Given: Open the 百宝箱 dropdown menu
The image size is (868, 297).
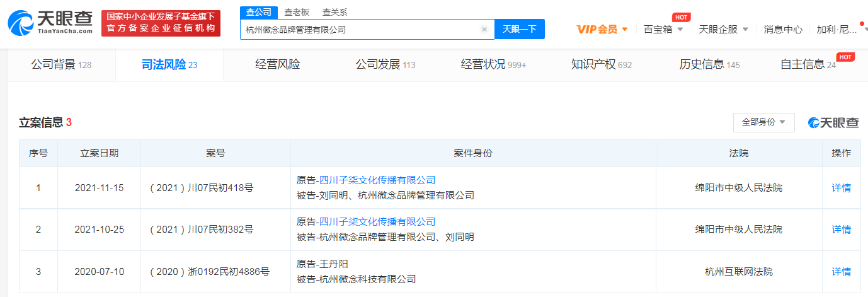Looking at the screenshot, I should coord(663,29).
